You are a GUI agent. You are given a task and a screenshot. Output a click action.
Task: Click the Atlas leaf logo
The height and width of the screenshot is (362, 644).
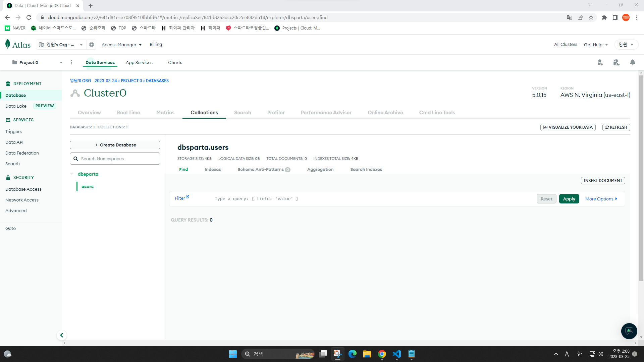(8, 44)
